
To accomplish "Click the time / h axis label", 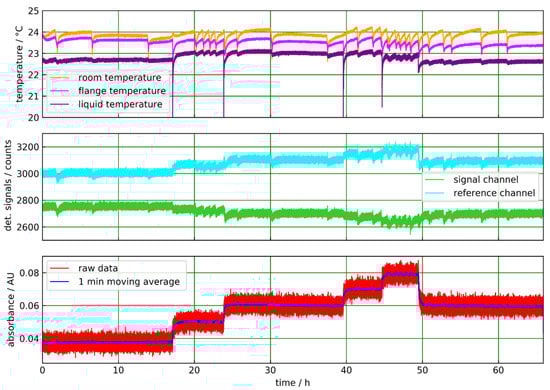I will pos(293,382).
